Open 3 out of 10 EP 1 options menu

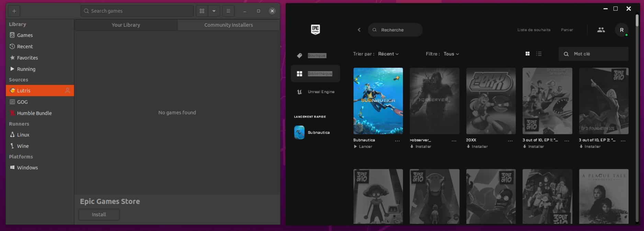pos(567,141)
